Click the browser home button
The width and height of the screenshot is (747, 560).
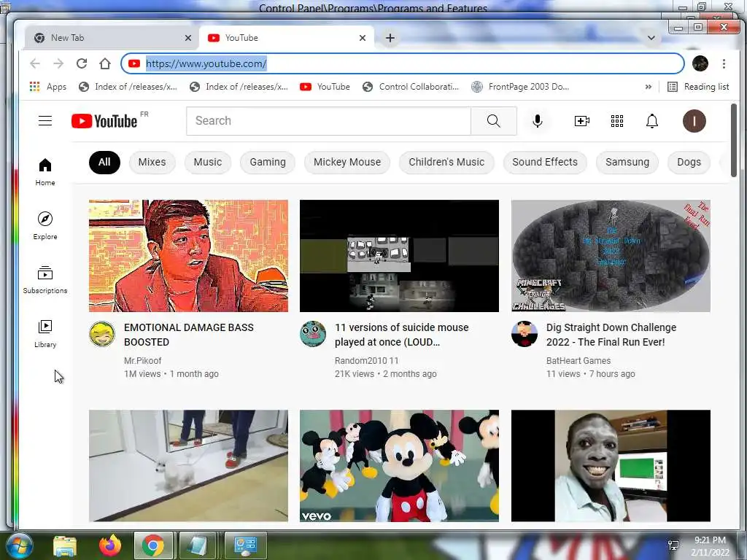(x=105, y=63)
